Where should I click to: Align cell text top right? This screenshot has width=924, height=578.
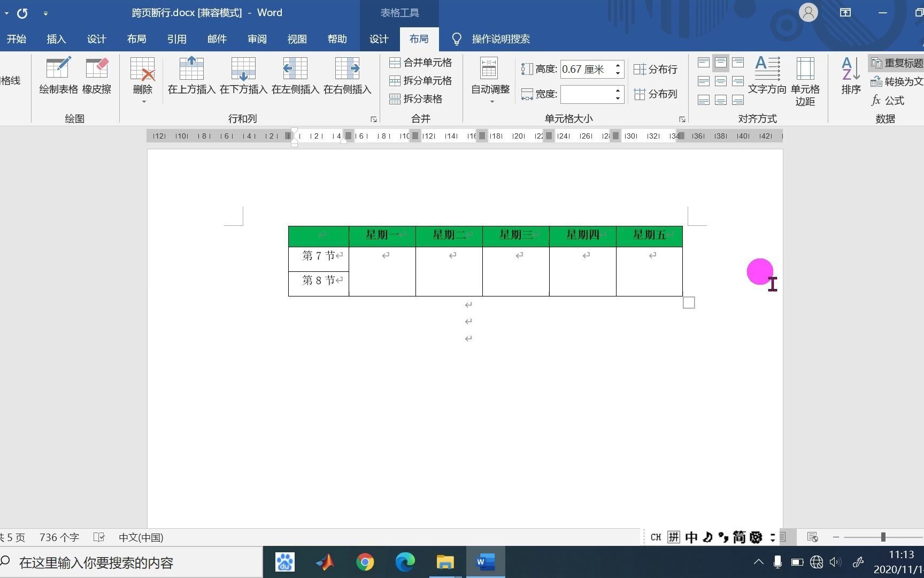[x=738, y=63]
